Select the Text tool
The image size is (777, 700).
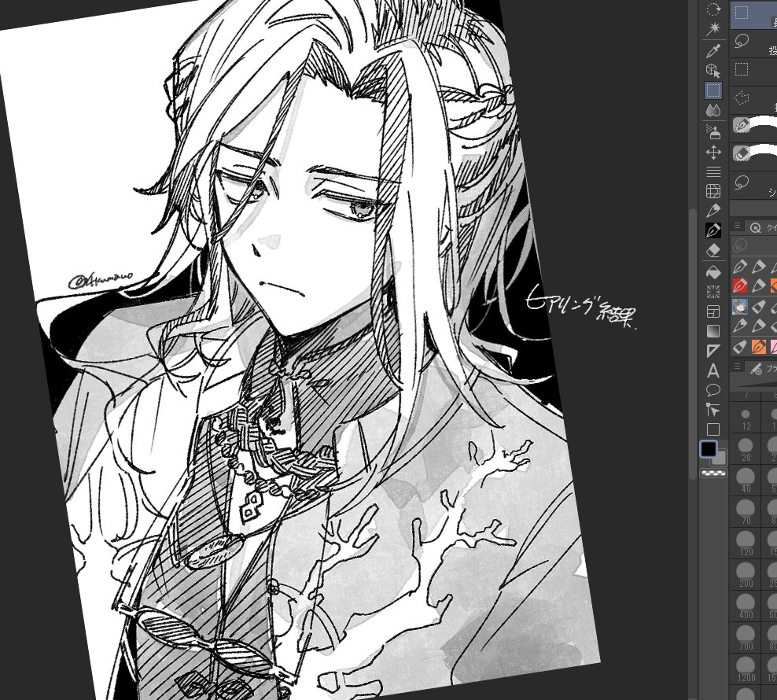click(713, 370)
